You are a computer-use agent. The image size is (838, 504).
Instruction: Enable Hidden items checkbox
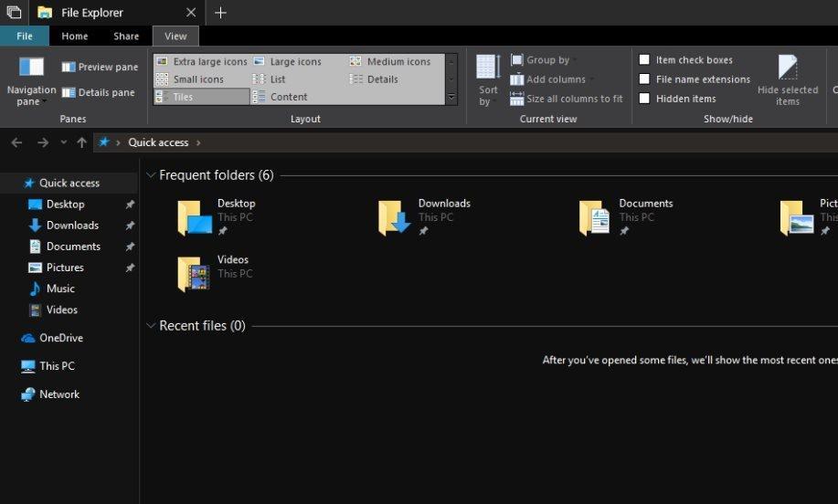644,99
